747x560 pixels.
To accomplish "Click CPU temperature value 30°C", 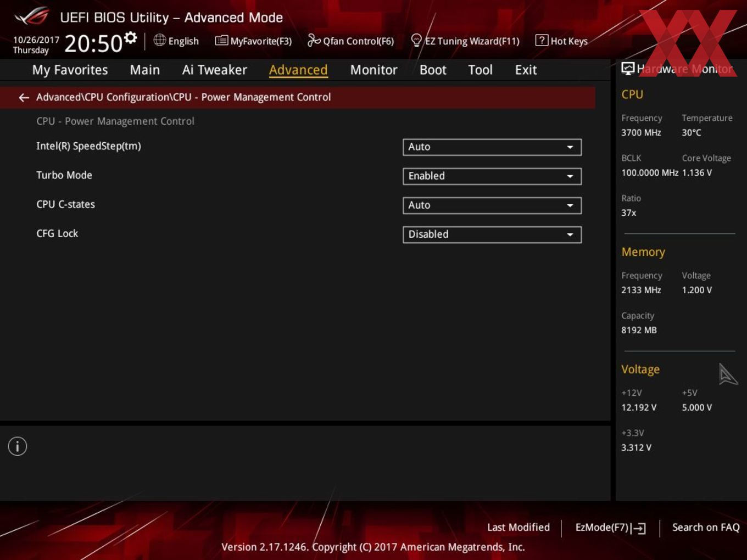I will [692, 132].
